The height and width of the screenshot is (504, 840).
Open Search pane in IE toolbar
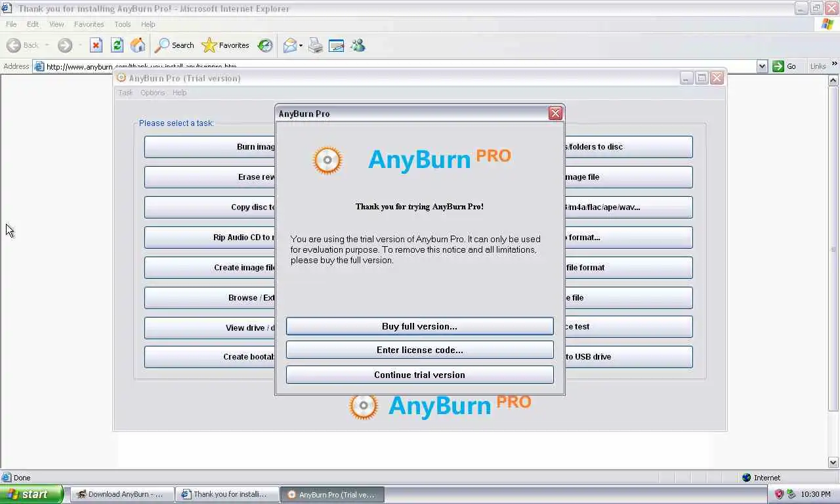click(174, 45)
